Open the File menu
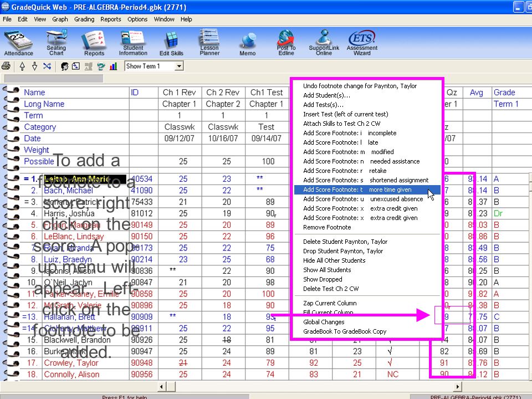The image size is (532, 399). pos(7,19)
